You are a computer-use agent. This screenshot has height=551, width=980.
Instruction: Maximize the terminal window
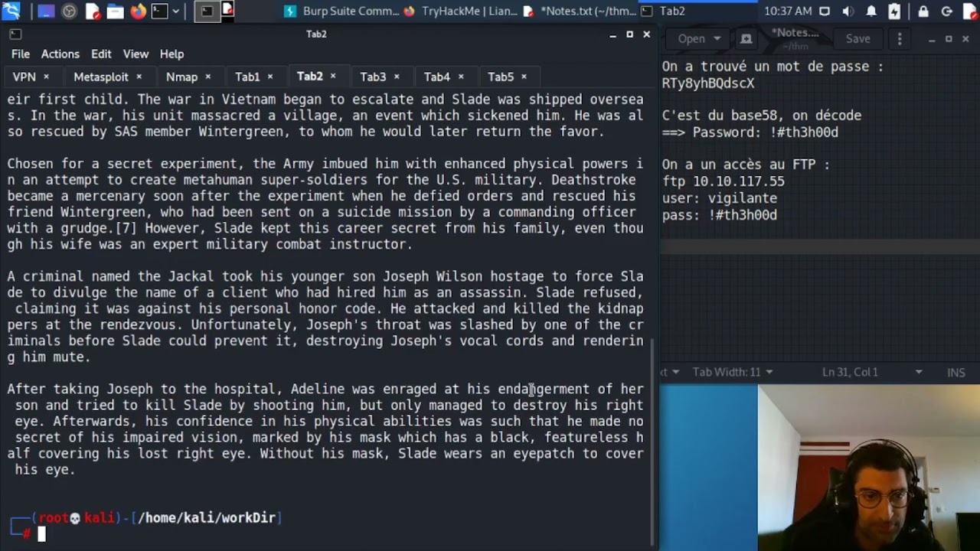pyautogui.click(x=629, y=34)
